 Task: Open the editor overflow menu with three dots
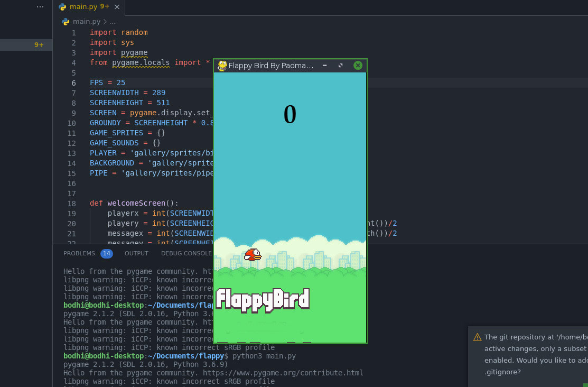[x=40, y=6]
